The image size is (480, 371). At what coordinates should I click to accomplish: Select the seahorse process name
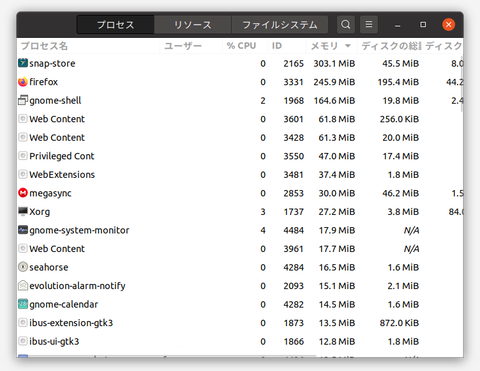pyautogui.click(x=49, y=267)
